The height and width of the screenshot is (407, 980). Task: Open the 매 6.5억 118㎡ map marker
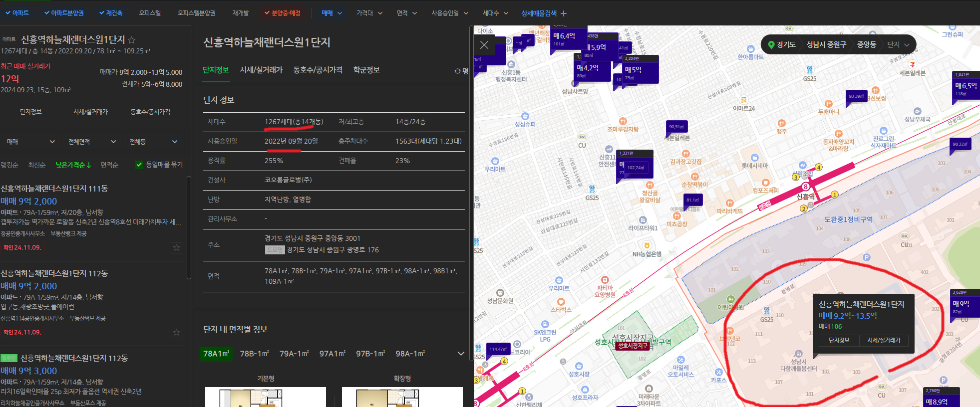pyautogui.click(x=967, y=87)
